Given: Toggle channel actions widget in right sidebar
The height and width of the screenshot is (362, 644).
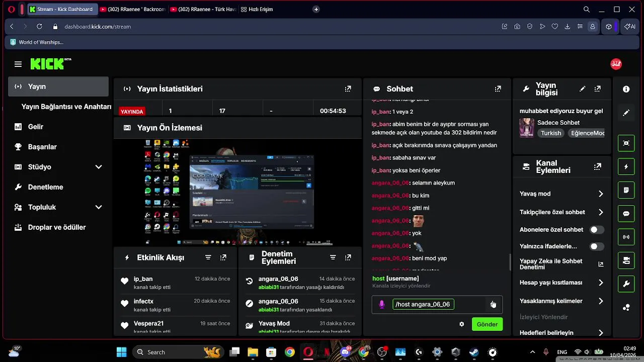Looking at the screenshot, I should pyautogui.click(x=626, y=260).
